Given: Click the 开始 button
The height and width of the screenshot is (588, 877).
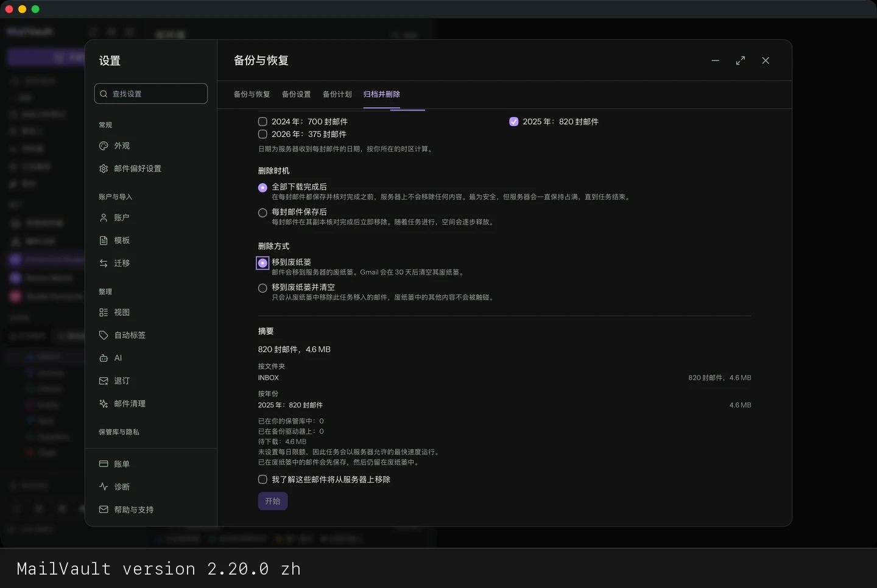Looking at the screenshot, I should (273, 501).
